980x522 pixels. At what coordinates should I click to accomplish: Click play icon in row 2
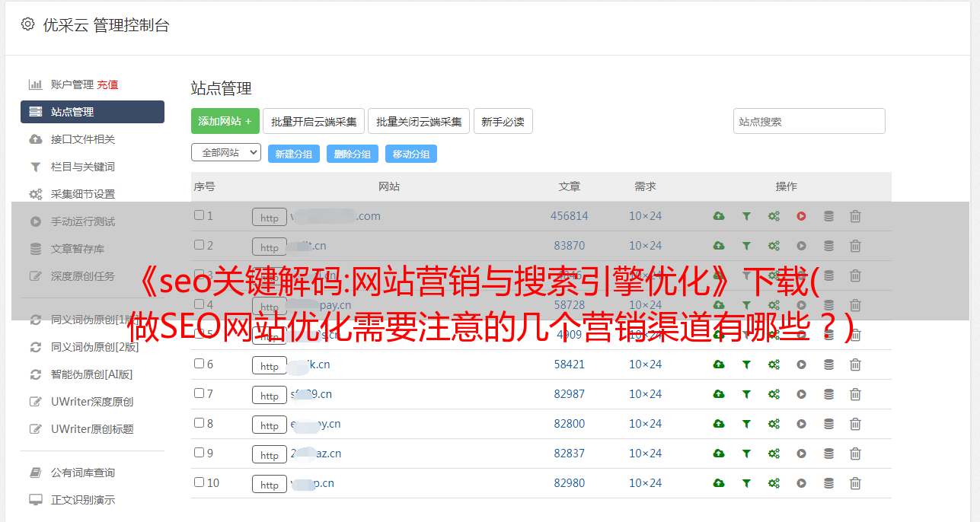coord(801,246)
